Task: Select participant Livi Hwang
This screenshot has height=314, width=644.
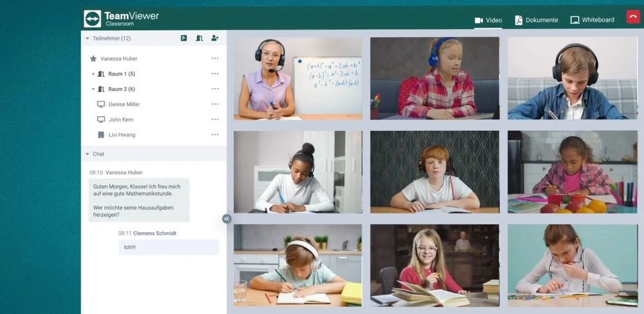Action: 122,135
